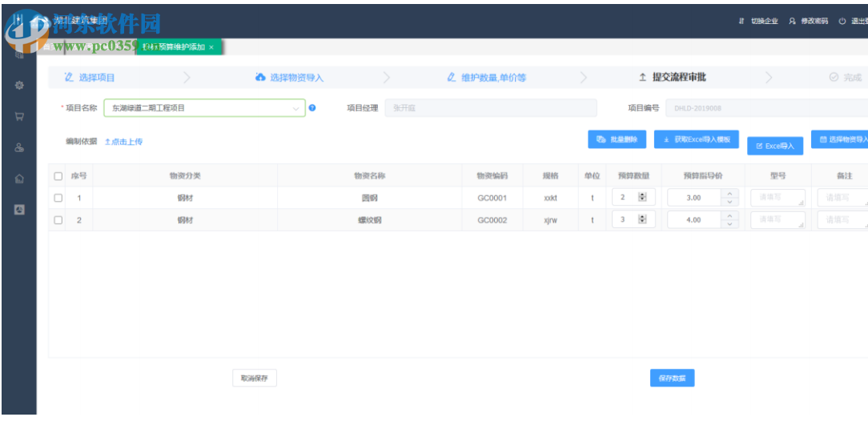
Task: Click the blue help question-mark icon
Action: click(x=312, y=108)
